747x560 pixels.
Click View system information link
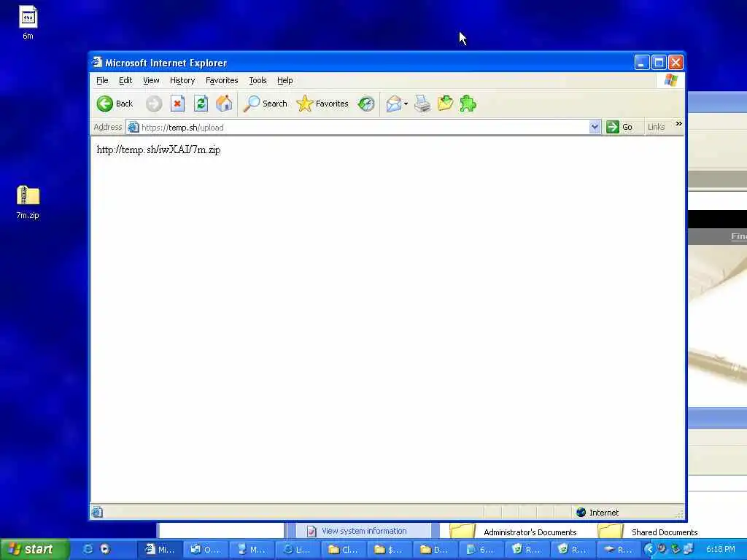(x=364, y=531)
